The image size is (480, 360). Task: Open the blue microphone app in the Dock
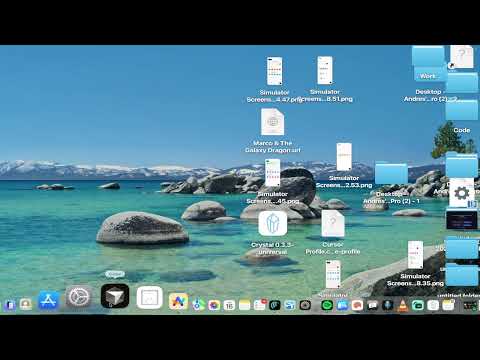point(387,305)
